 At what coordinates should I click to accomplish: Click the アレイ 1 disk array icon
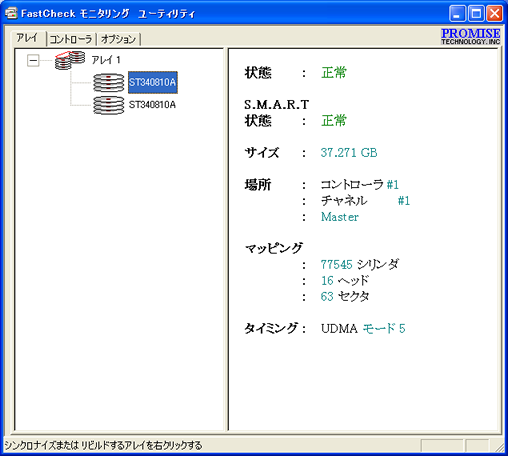click(x=70, y=60)
